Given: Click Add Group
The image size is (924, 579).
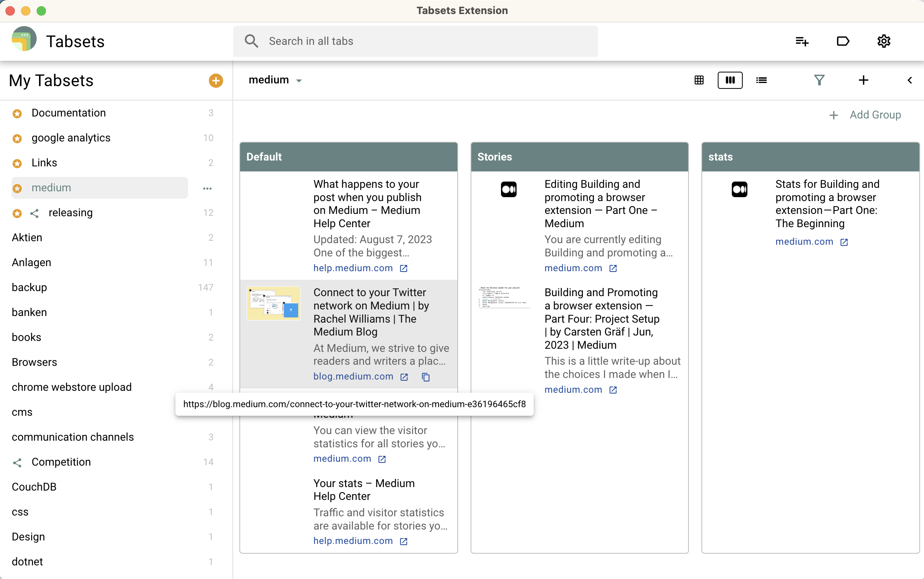Looking at the screenshot, I should (x=865, y=115).
